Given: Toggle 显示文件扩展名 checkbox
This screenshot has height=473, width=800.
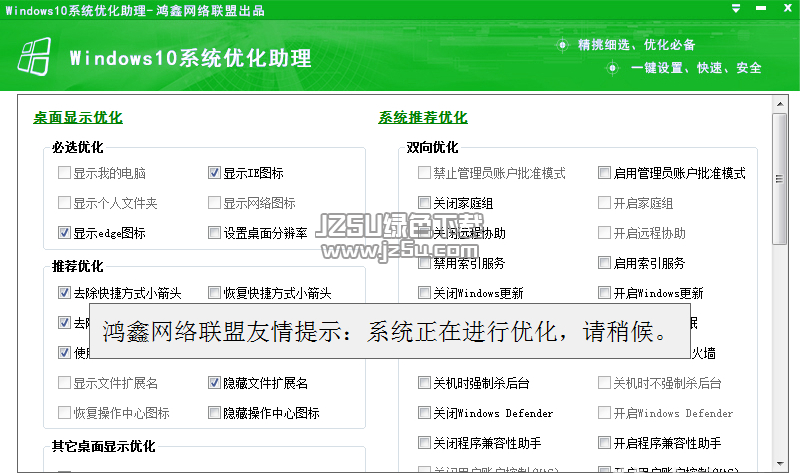Looking at the screenshot, I should click(x=64, y=382).
